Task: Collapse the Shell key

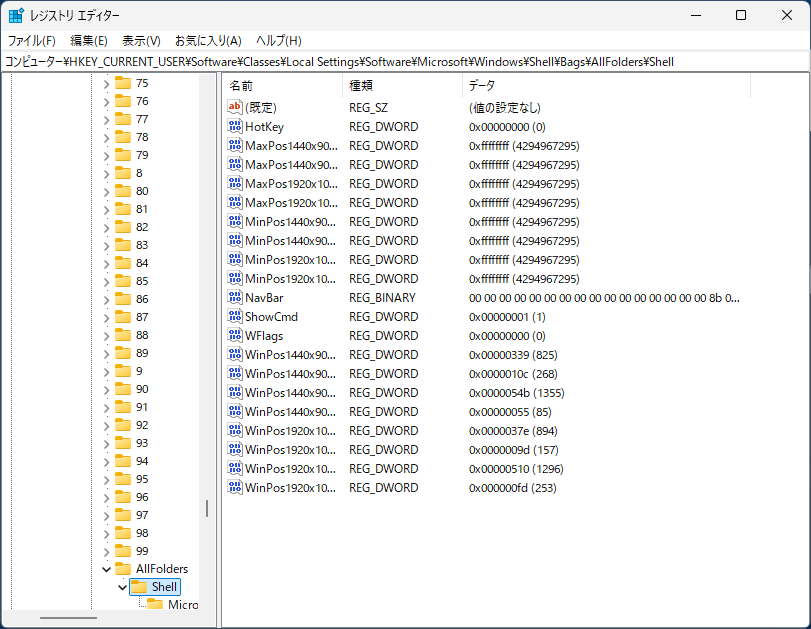Action: 122,587
